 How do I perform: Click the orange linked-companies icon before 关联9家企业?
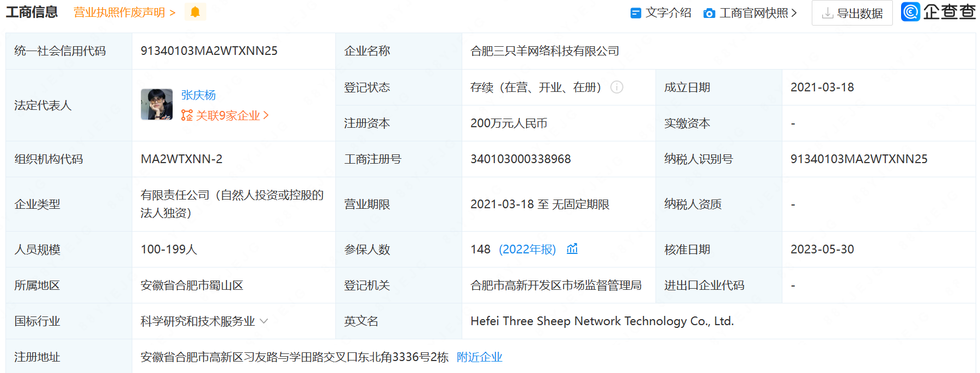click(187, 115)
